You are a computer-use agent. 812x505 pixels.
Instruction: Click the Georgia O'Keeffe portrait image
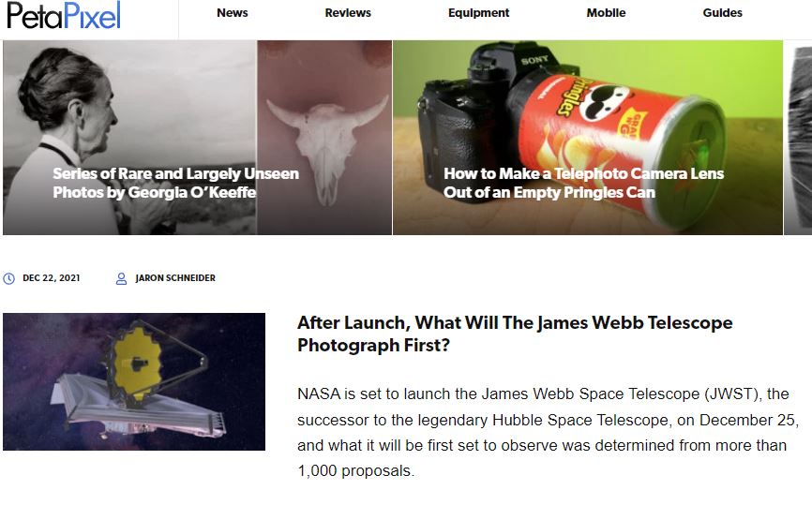(x=129, y=138)
